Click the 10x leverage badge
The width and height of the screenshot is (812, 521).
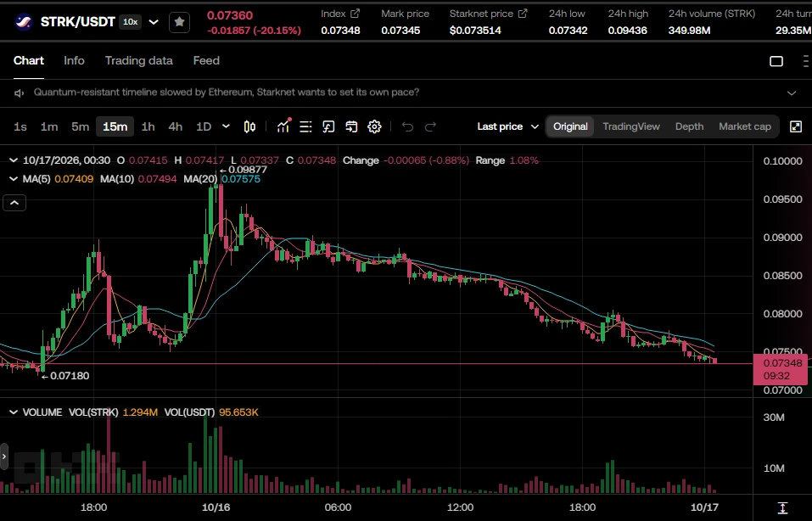pyautogui.click(x=130, y=22)
